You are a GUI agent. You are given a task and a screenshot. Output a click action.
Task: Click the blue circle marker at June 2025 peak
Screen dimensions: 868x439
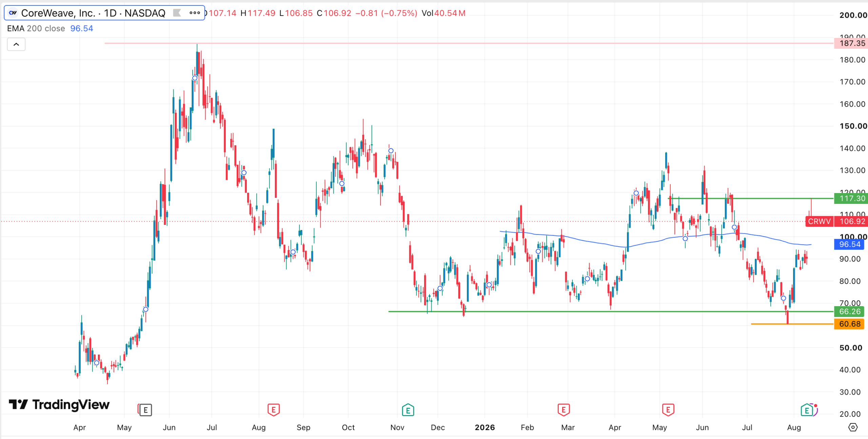click(195, 78)
